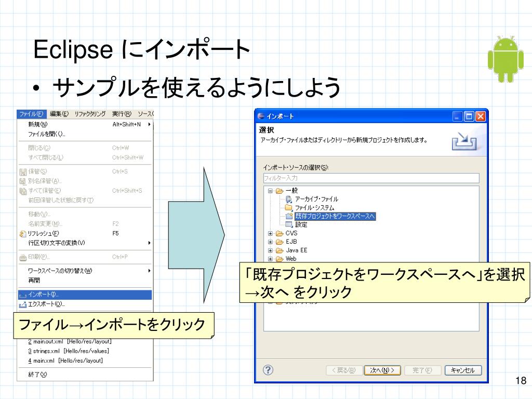Screen dimensions: 532x399
Task: Select ファイル・システム in import sources
Action: pyautogui.click(x=314, y=208)
